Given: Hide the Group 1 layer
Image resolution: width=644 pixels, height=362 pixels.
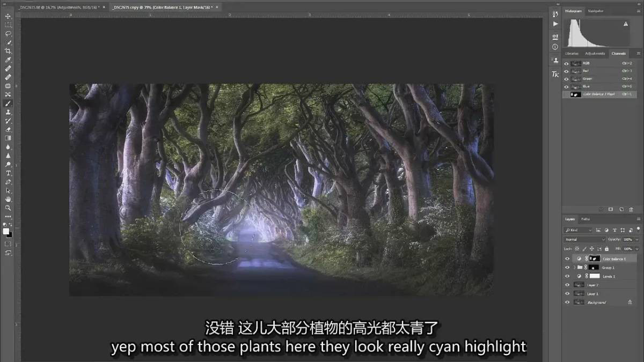Looking at the screenshot, I should click(567, 267).
